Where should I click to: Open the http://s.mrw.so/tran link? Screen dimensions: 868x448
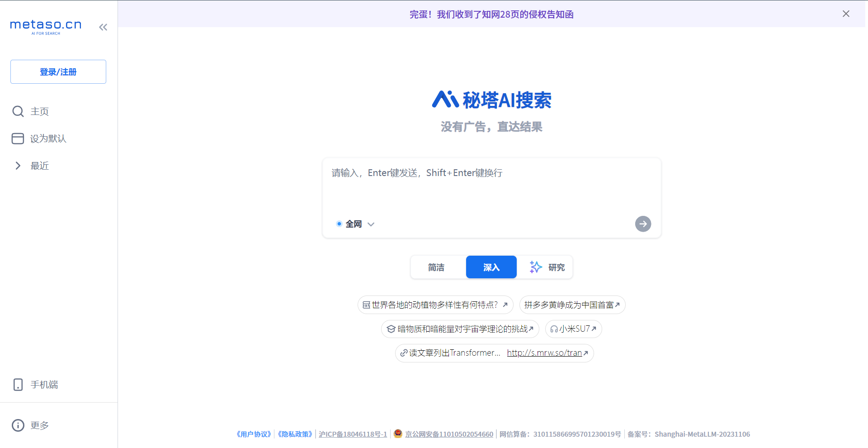point(544,353)
